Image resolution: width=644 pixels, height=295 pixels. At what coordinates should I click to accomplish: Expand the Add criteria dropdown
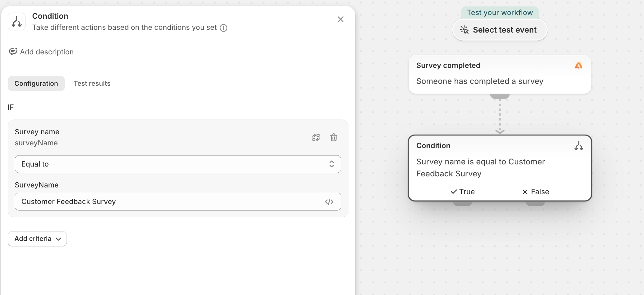(x=37, y=239)
